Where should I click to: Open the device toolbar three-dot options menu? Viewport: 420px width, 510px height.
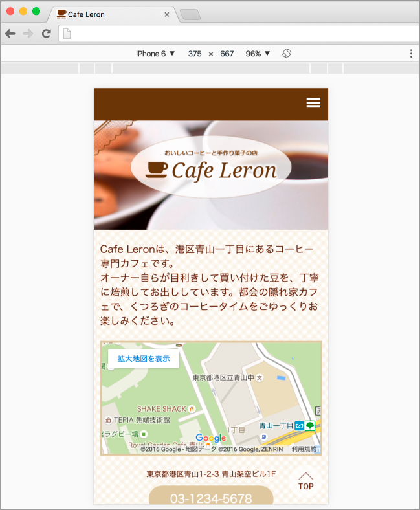click(411, 54)
